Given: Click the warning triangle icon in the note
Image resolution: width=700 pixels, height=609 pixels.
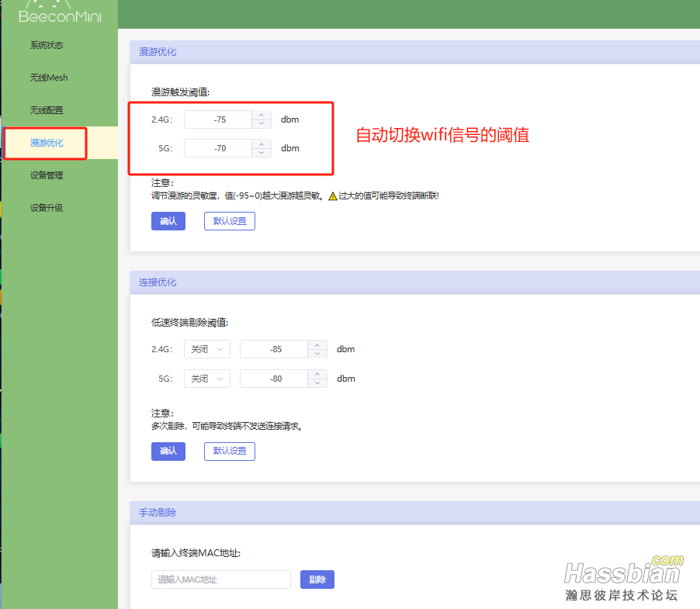Looking at the screenshot, I should point(333,196).
